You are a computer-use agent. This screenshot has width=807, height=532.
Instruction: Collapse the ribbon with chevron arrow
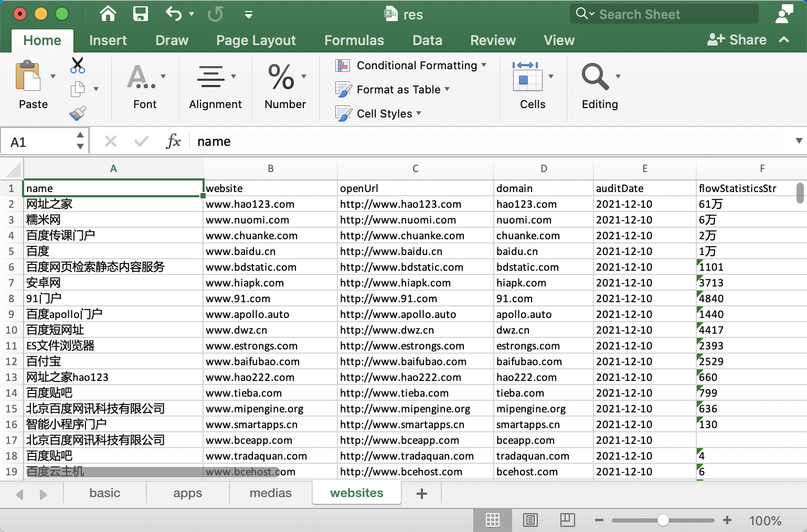pos(784,39)
